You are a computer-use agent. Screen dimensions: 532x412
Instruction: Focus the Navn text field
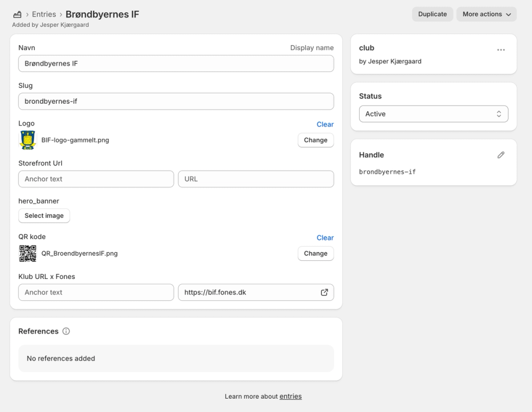point(176,63)
